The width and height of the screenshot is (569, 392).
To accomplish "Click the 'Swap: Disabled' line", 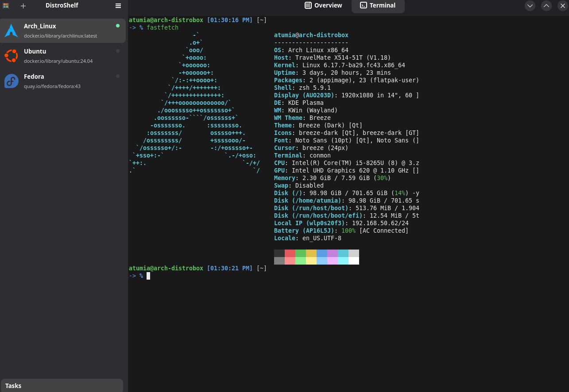I will tap(299, 185).
